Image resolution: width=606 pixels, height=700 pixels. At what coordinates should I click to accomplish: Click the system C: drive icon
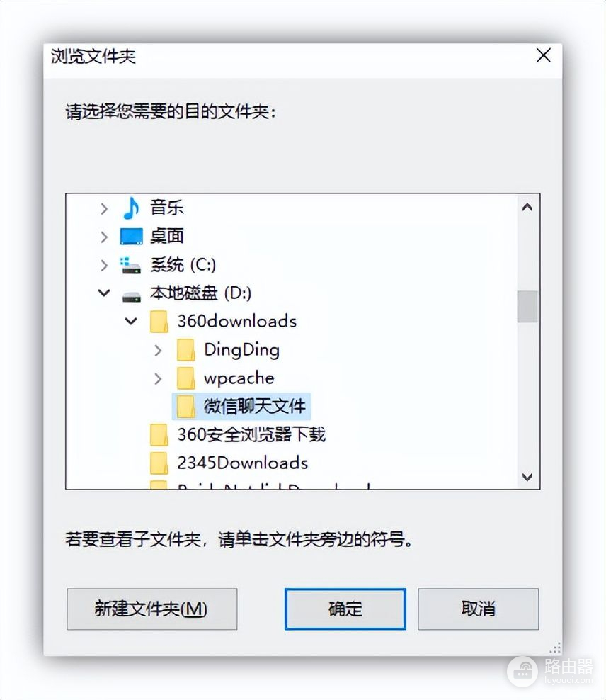[130, 265]
